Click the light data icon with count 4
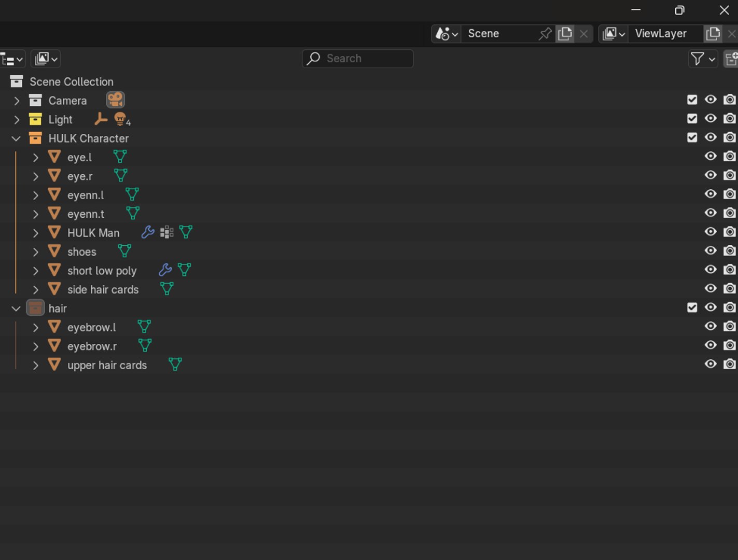738x560 pixels. pos(121,119)
